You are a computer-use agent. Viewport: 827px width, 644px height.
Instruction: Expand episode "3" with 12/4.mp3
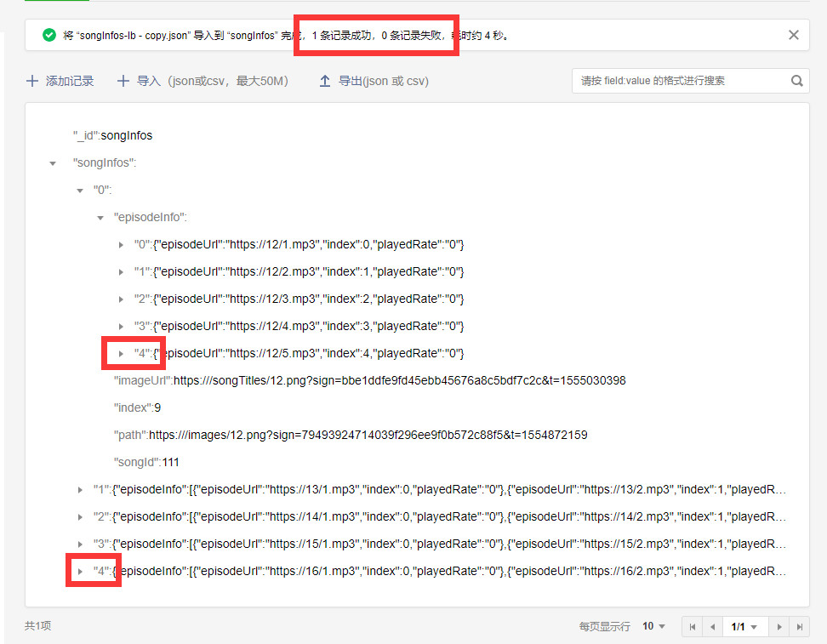(x=121, y=327)
